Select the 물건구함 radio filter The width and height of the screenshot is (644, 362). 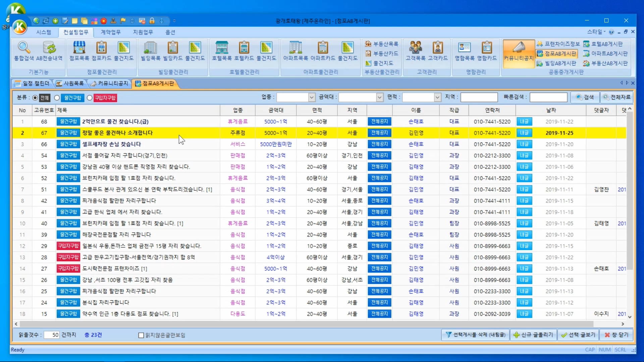pyautogui.click(x=57, y=98)
